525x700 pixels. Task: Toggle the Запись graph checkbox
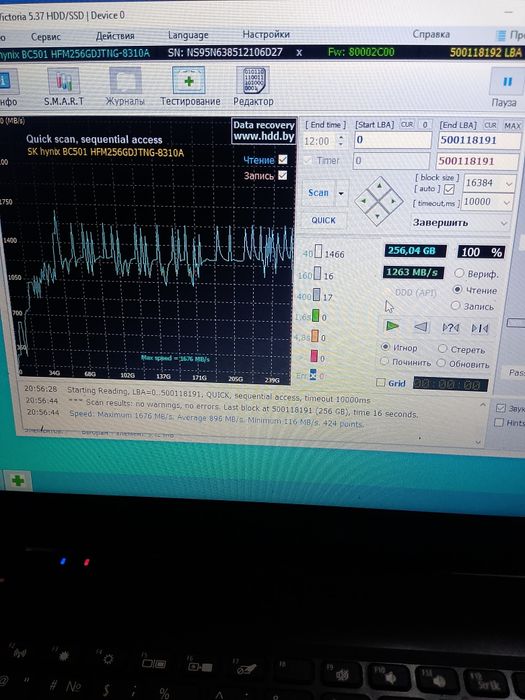tap(283, 175)
